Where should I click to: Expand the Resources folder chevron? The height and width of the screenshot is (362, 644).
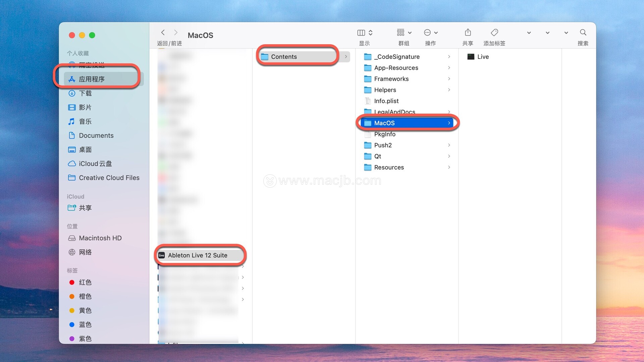pos(449,167)
